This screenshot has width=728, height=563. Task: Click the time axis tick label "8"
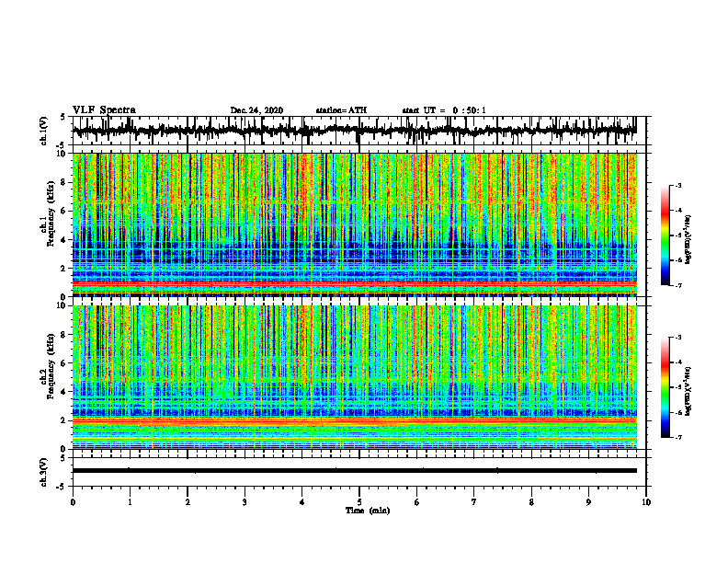[x=531, y=502]
